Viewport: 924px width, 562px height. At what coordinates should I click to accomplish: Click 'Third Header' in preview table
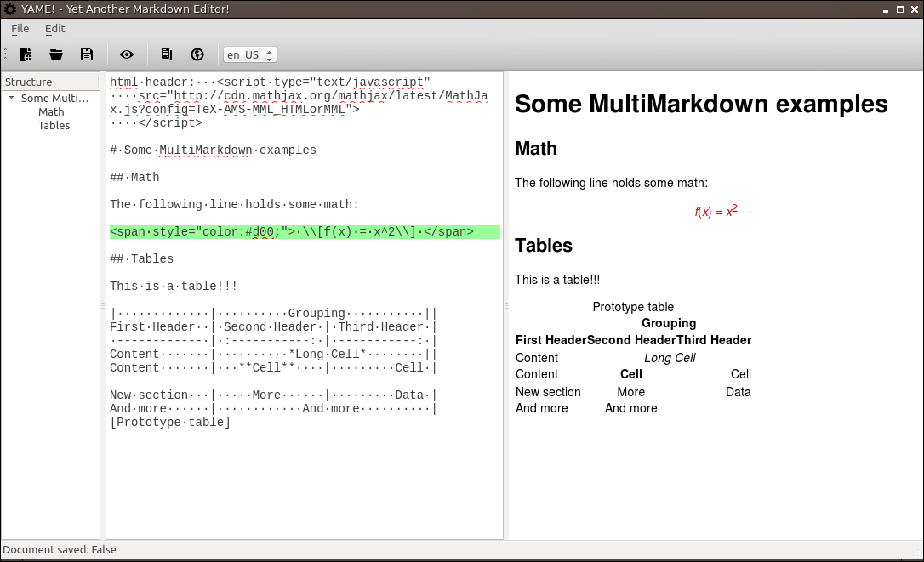714,340
